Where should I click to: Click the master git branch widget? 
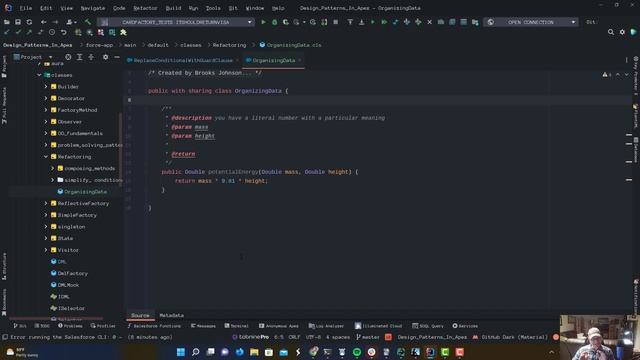[x=368, y=337]
